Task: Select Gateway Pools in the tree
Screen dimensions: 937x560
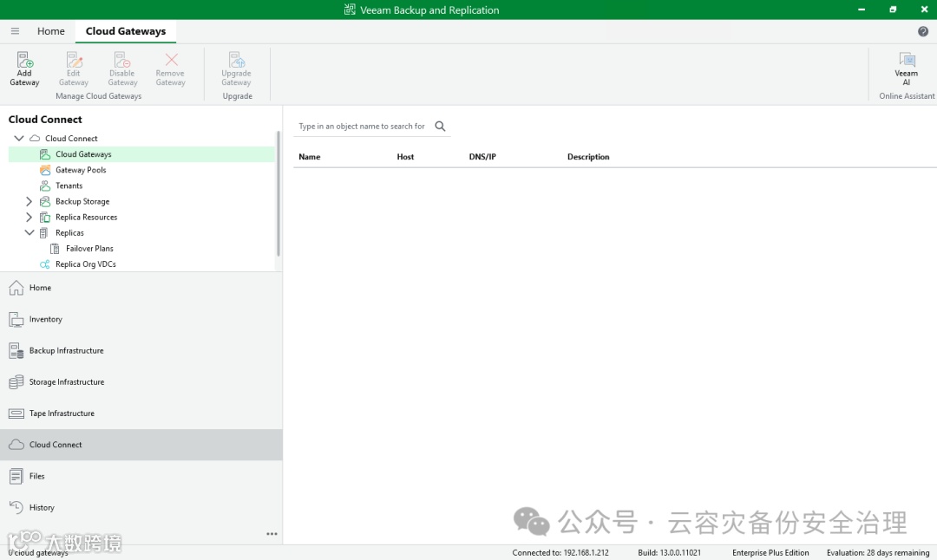Action: pyautogui.click(x=81, y=170)
